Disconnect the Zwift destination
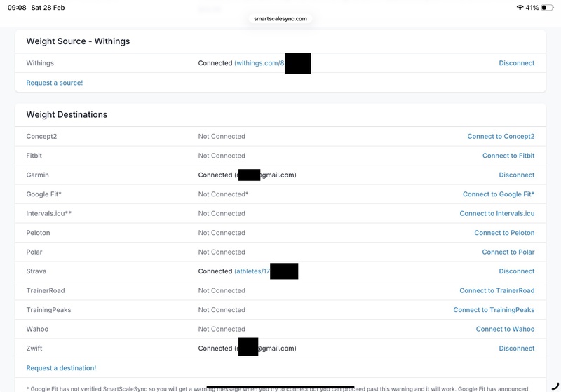The width and height of the screenshot is (561, 392). coord(516,349)
